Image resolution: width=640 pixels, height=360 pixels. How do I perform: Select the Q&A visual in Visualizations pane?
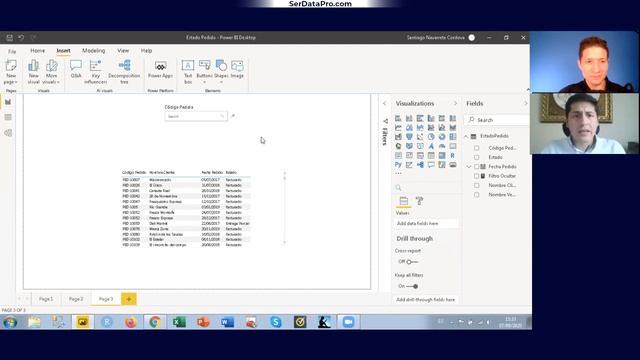click(x=431, y=165)
